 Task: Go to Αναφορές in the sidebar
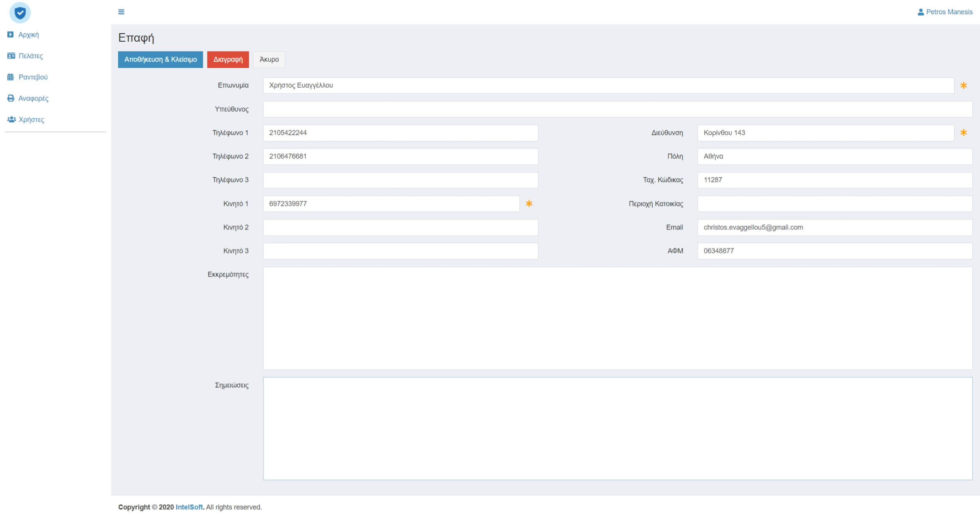(x=33, y=99)
